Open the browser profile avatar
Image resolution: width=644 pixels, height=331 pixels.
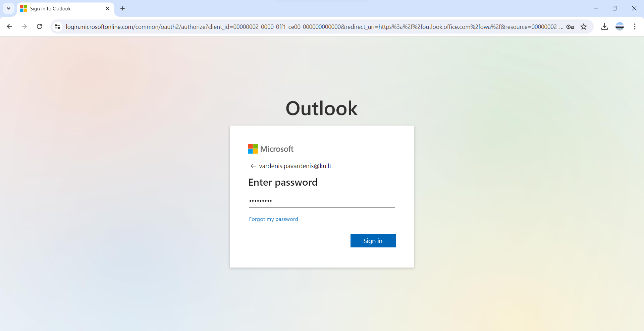click(x=620, y=27)
